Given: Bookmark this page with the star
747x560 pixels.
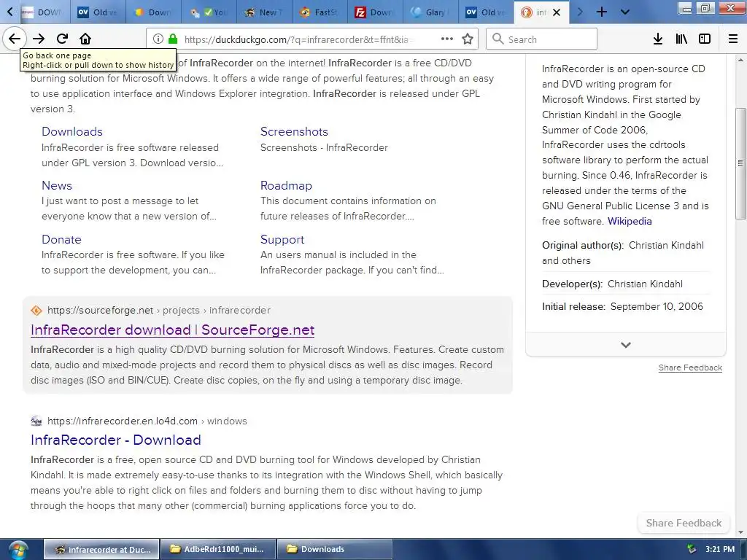Looking at the screenshot, I should [468, 39].
